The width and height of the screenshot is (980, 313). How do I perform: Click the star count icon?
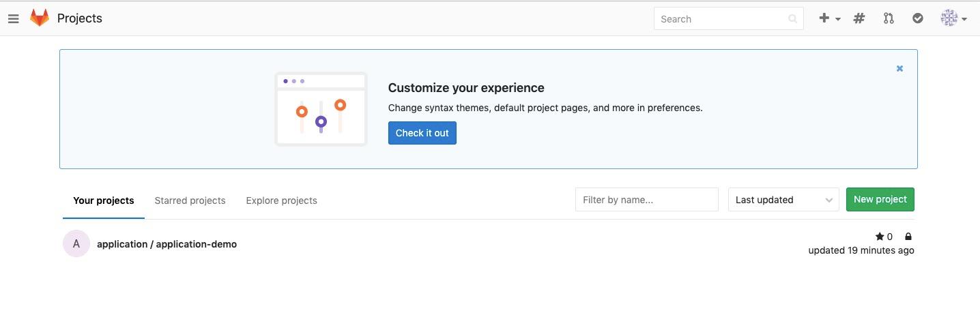tap(879, 237)
